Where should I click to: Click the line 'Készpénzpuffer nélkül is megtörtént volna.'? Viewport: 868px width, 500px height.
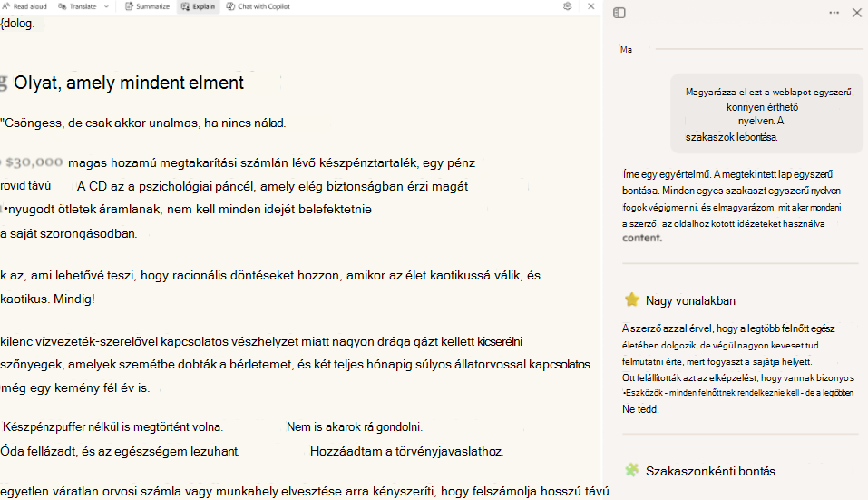(x=113, y=426)
